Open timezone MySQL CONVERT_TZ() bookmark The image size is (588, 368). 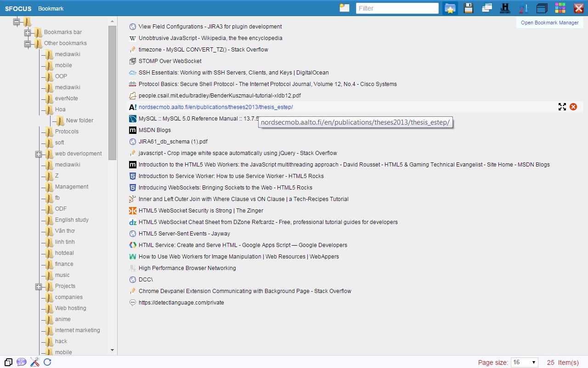(x=204, y=50)
